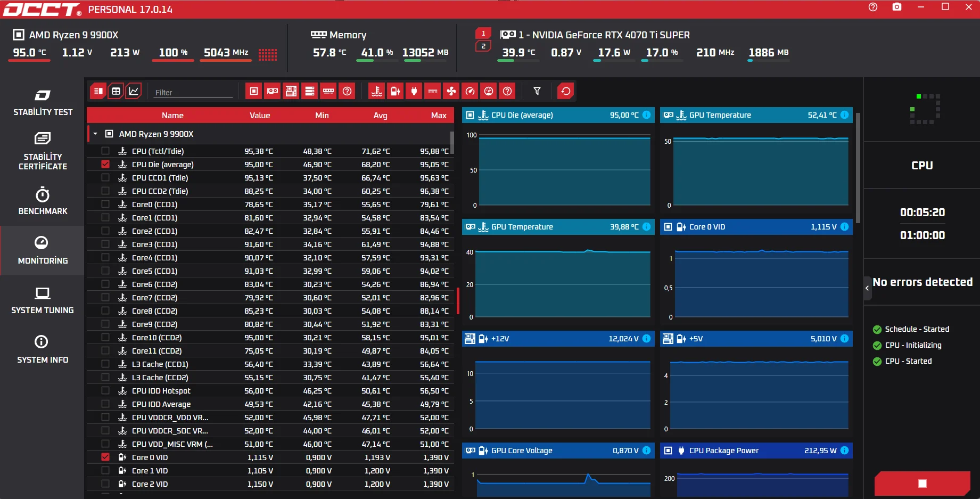Select GPU 2 in the header
980x499 pixels.
[x=483, y=46]
